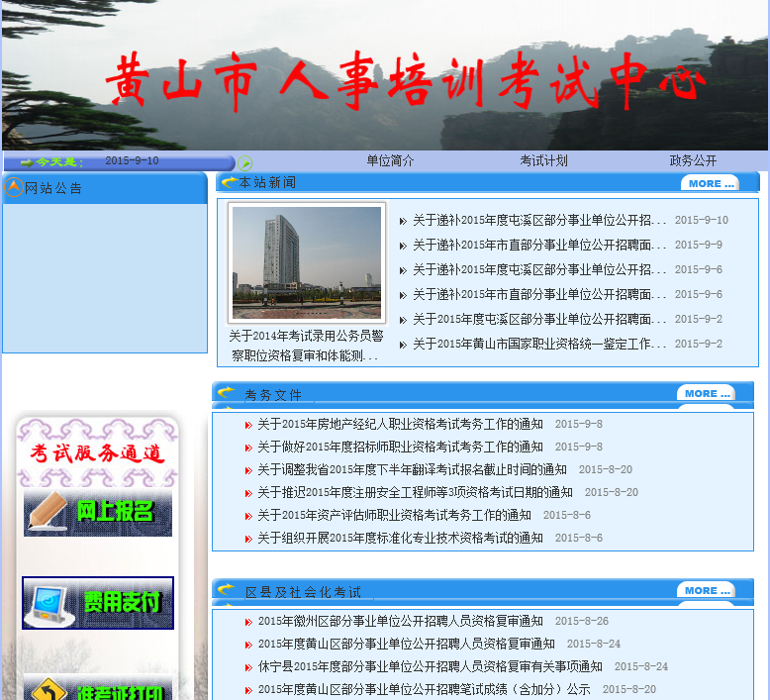Click the 考试服务通道 heading graphic

(x=97, y=452)
